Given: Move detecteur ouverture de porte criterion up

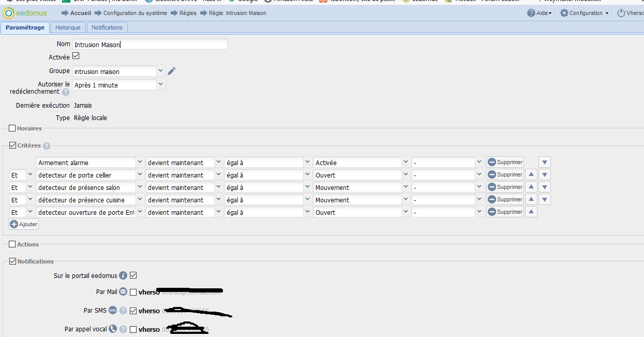Looking at the screenshot, I should 531,212.
